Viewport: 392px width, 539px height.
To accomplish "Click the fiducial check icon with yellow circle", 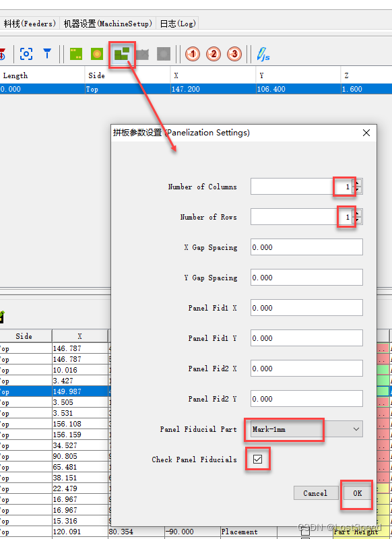I will (97, 54).
